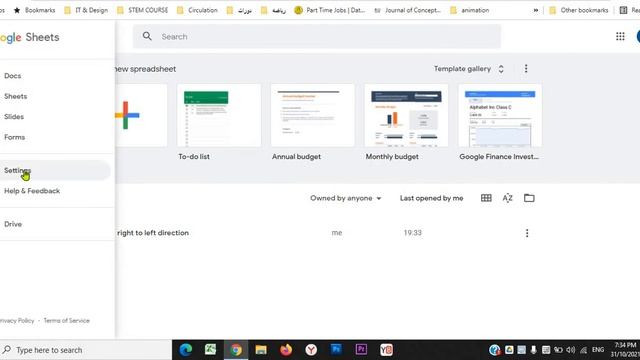Open the taskbar clock and date
The image size is (640, 360).
point(625,350)
